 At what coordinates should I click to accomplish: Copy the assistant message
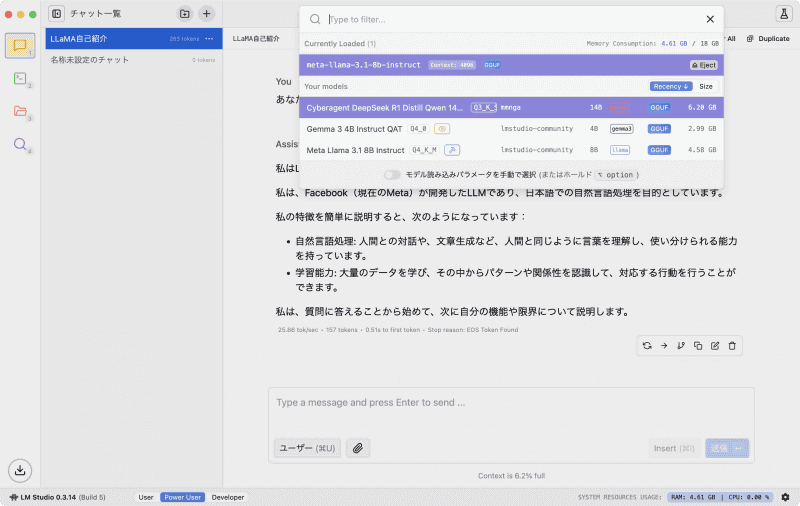(x=698, y=346)
